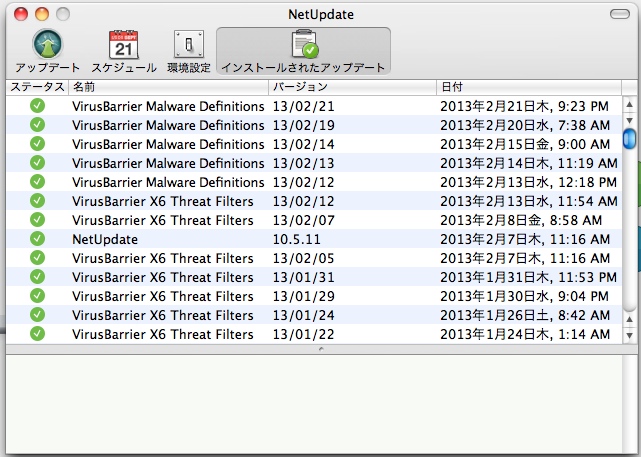The width and height of the screenshot is (641, 457).
Task: Click the top scroll-down arrow of the list scrollbar
Action: pyautogui.click(x=630, y=120)
